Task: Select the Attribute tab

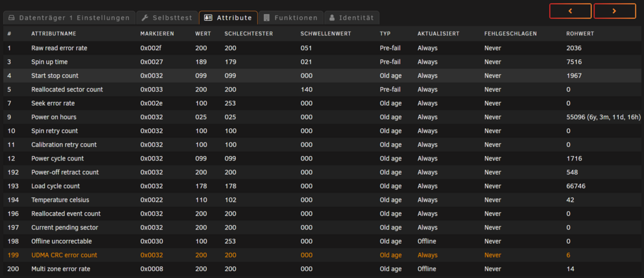Action: [x=229, y=17]
